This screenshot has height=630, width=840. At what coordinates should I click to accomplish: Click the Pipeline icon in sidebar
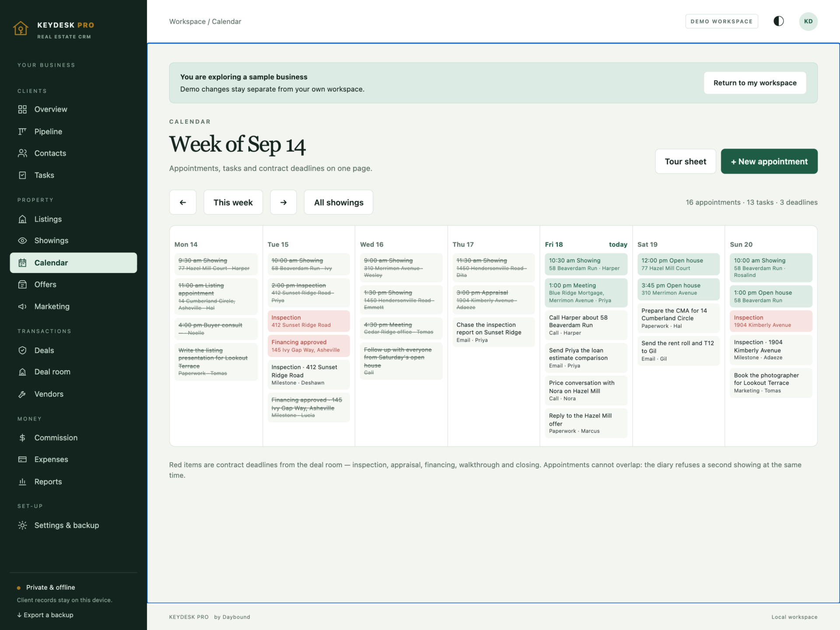[x=22, y=131]
